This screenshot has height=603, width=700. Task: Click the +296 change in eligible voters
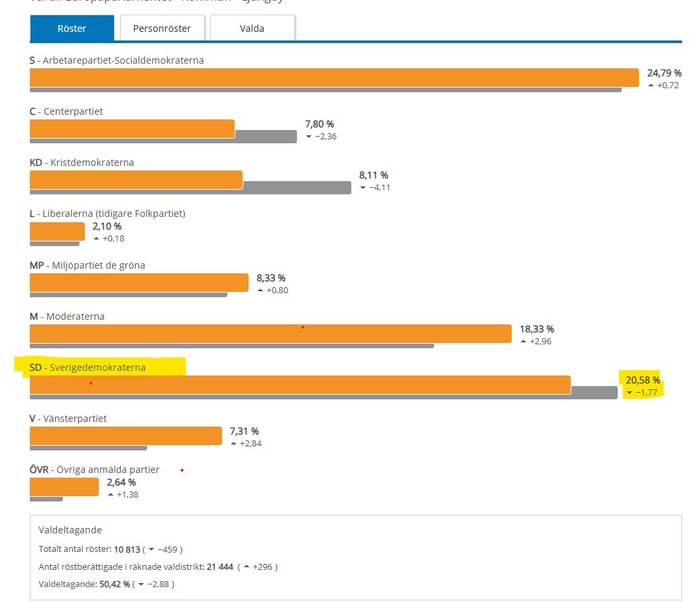point(262,567)
